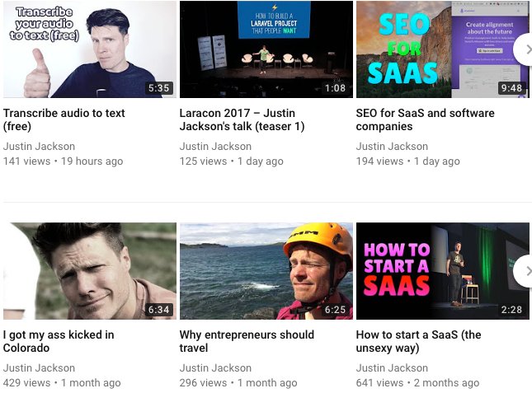Click 'I got my ass kicked in Colorado' title
This screenshot has width=532, height=393.
click(x=59, y=341)
